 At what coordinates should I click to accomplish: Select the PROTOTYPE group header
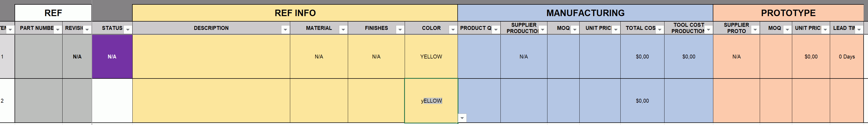pyautogui.click(x=788, y=13)
